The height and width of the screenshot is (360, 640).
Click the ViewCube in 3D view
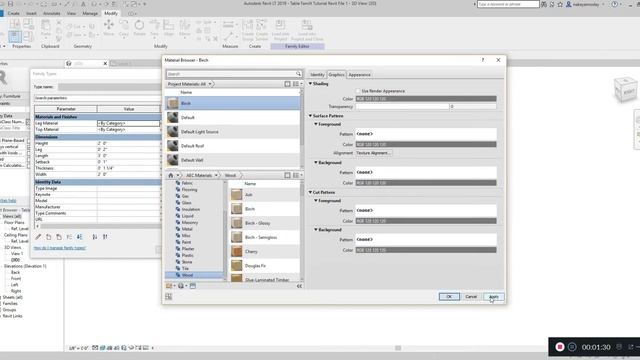625,89
